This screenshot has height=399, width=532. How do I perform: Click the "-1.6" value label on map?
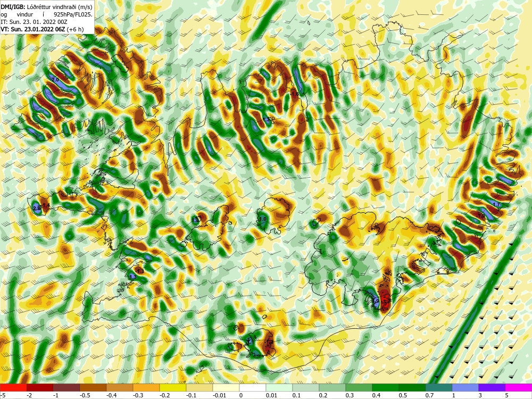pos(294,94)
